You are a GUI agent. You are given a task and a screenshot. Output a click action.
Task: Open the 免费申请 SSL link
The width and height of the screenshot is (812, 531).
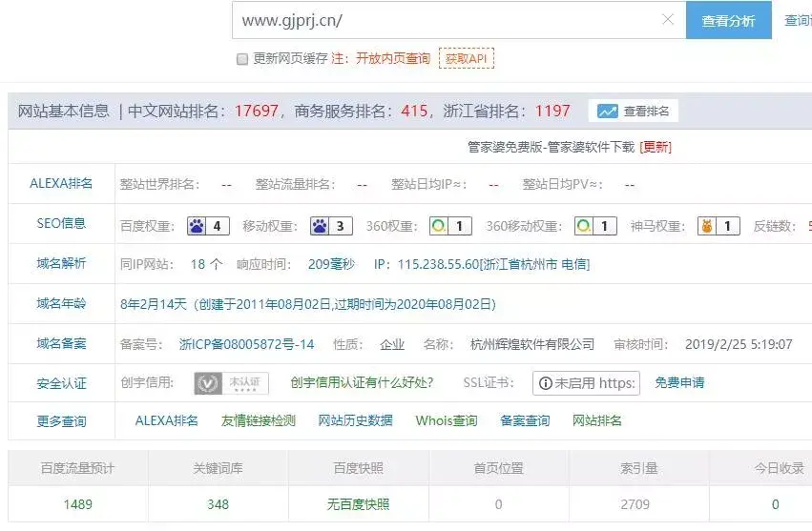click(x=679, y=383)
